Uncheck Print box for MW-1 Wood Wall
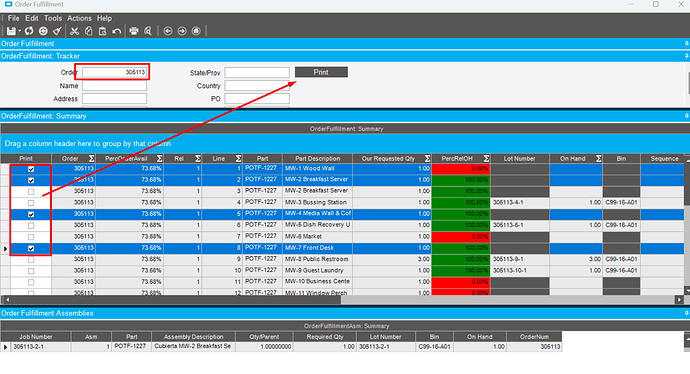 click(31, 169)
